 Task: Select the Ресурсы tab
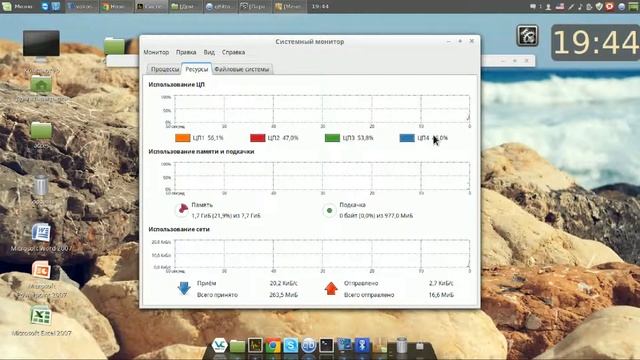pyautogui.click(x=197, y=69)
